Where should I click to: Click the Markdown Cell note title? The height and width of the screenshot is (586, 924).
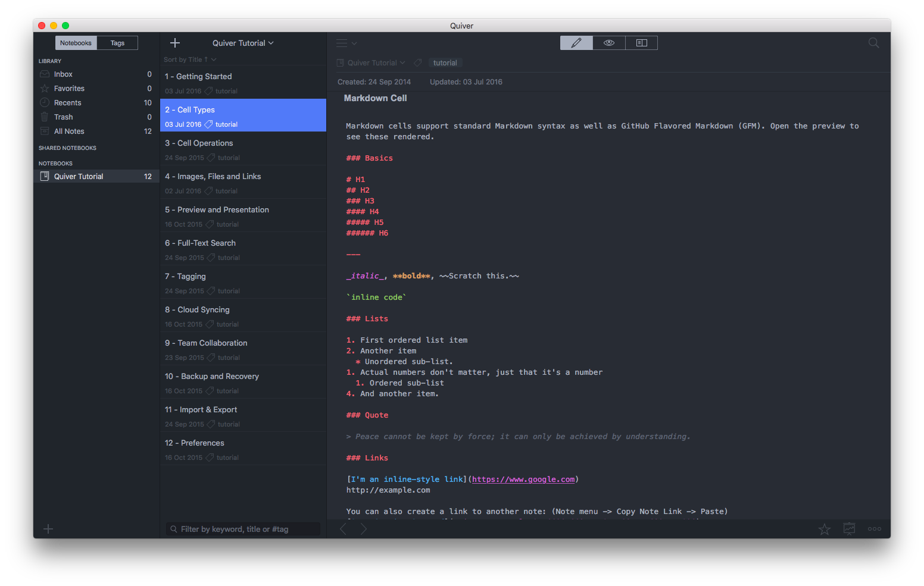[x=375, y=98]
